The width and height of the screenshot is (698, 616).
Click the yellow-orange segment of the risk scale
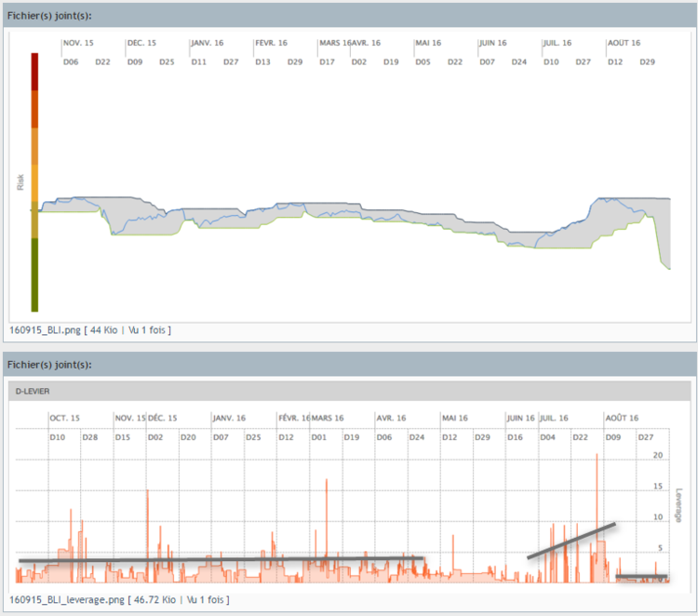[x=34, y=182]
